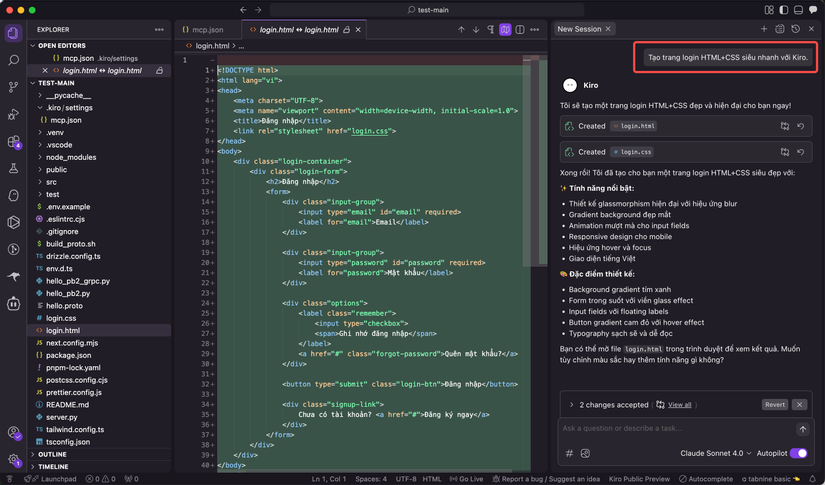This screenshot has height=485, width=825.
Task: Expand the __pycache__ folder
Action: (68, 96)
